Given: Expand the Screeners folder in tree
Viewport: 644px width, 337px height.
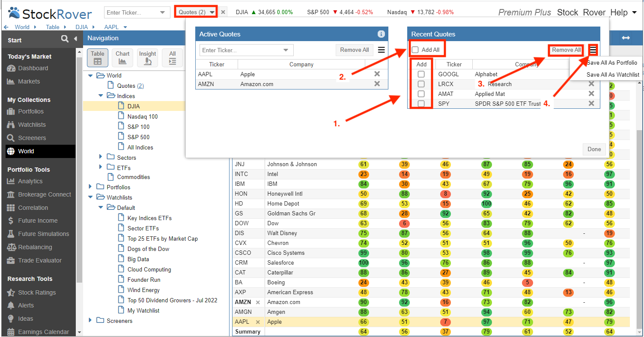Looking at the screenshot, I should coord(90,320).
